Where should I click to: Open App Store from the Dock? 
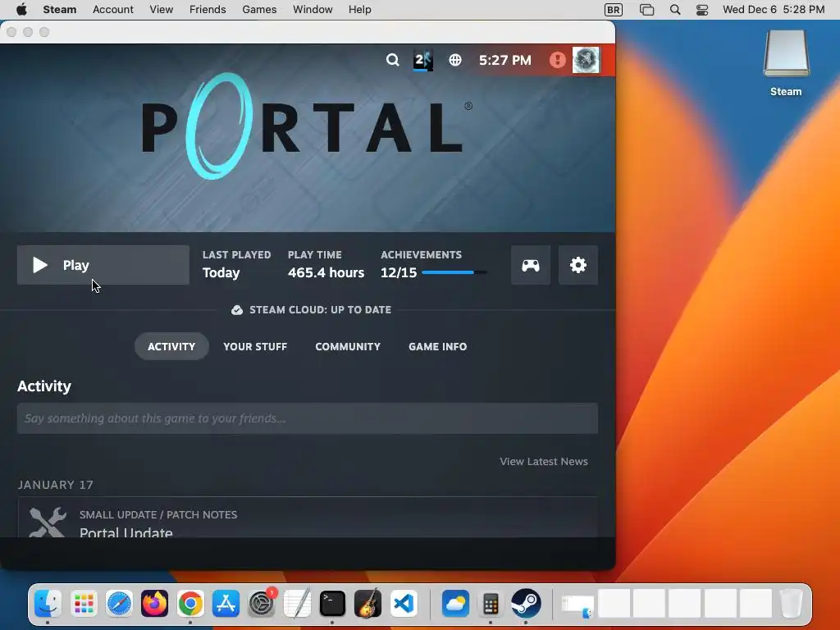click(226, 604)
